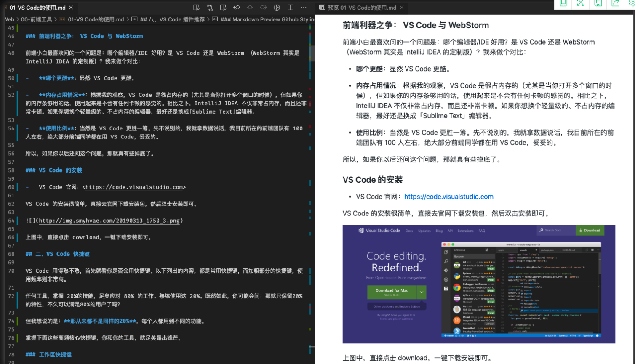Click preview bullet '哪个更酷：显然 VS Code 更酷'

(403, 69)
